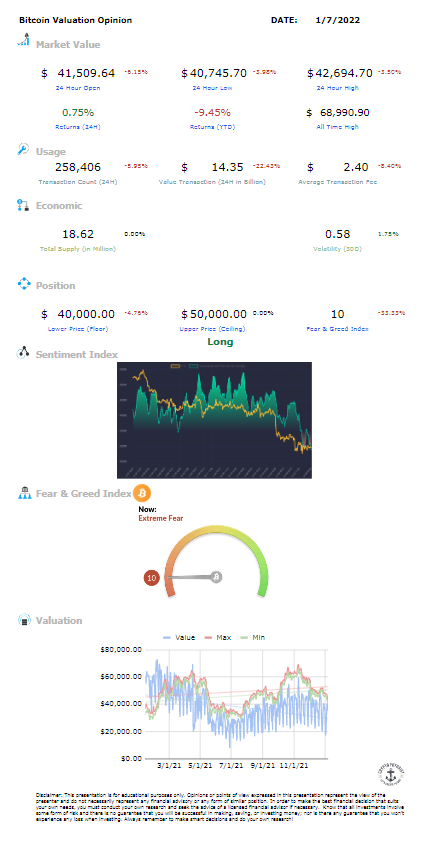Click the gray Bitcoin needle hub on the gauge
This screenshot has width=433, height=841.
tap(216, 577)
